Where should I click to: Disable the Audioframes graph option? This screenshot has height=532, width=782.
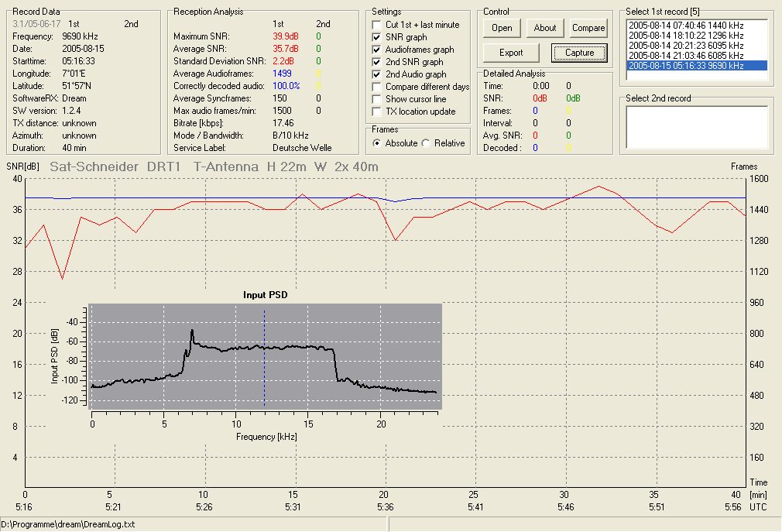[376, 50]
